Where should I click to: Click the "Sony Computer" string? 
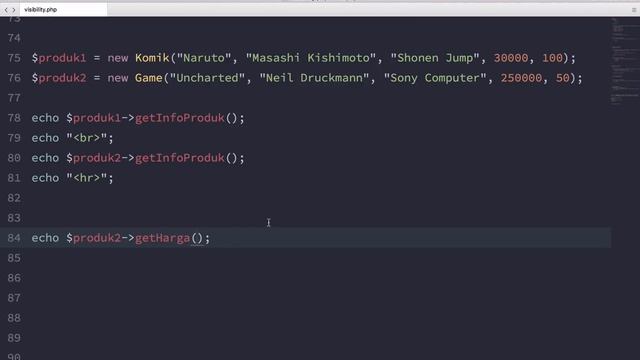[435, 78]
